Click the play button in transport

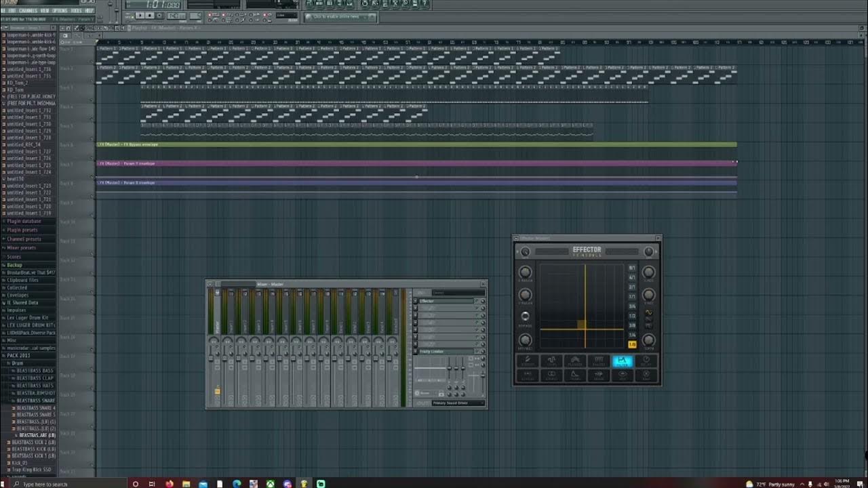140,15
